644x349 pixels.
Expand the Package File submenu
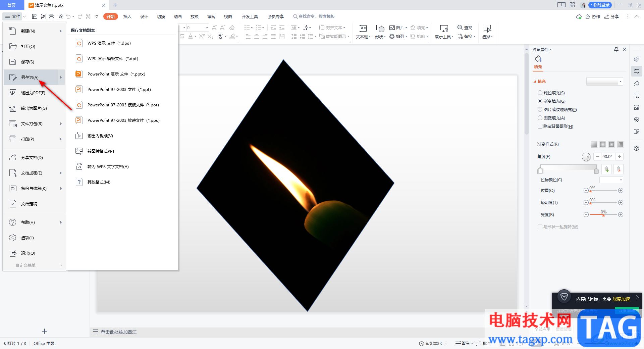pos(61,123)
